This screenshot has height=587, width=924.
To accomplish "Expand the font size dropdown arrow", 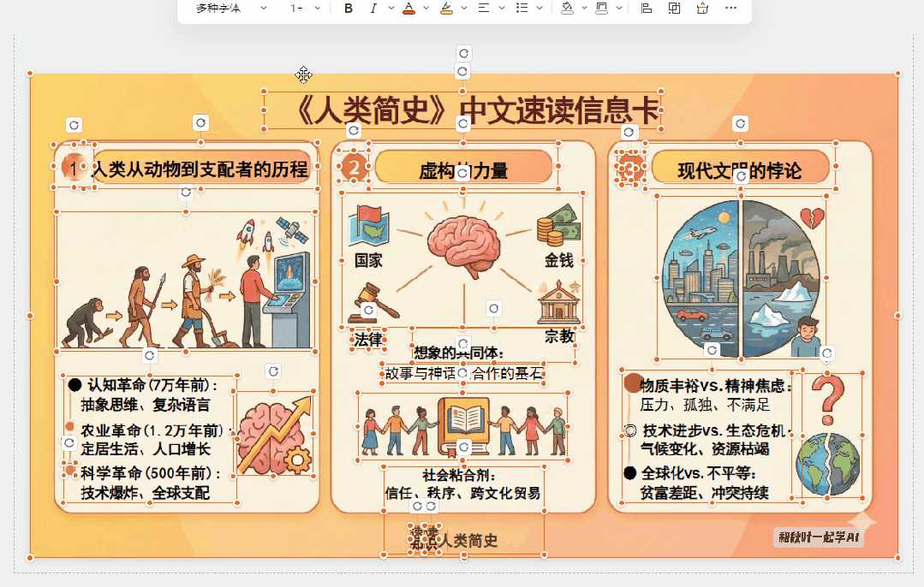I will click(x=318, y=8).
